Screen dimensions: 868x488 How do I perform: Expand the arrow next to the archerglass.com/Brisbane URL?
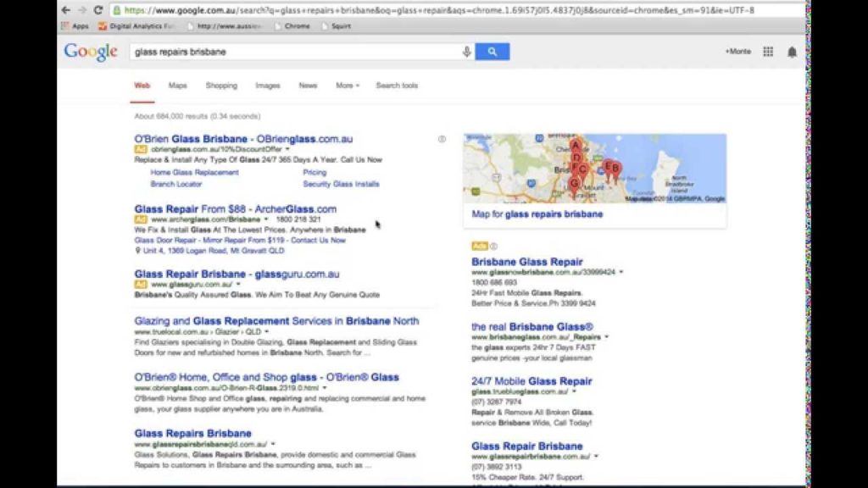click(266, 219)
